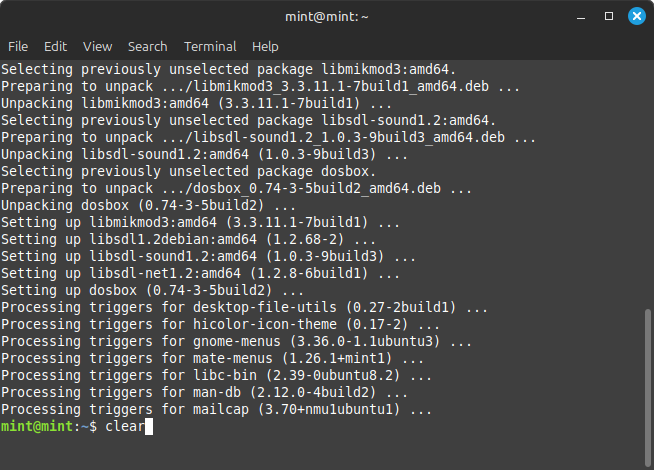Viewport: 654px width, 470px height.
Task: Click the 'Setting up libmikmod3' output line
Action: (198, 222)
